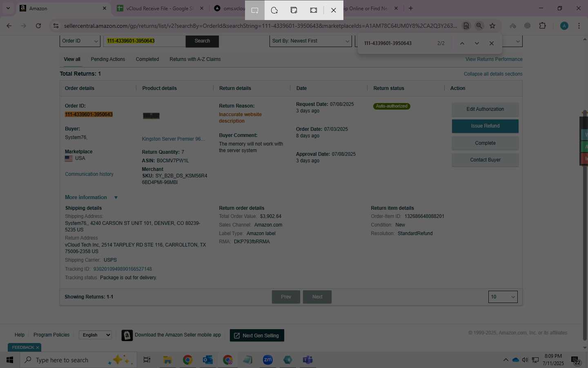Open Chrome profile avatar
Viewport: 588px width, 368px height.
[x=564, y=26]
